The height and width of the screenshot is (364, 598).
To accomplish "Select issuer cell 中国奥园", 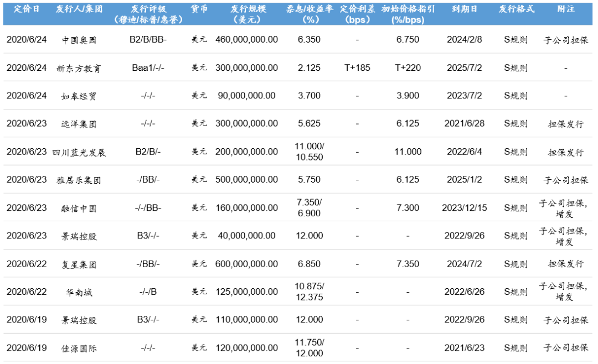I will click(x=79, y=40).
